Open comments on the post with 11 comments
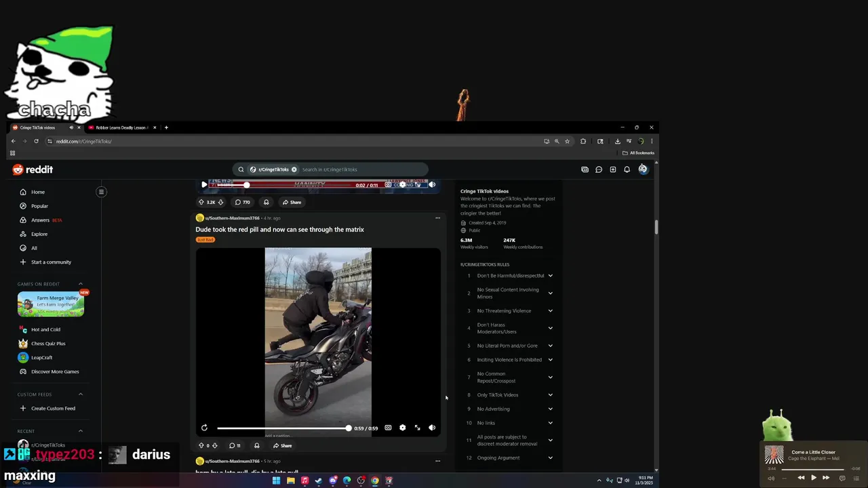 coord(235,445)
